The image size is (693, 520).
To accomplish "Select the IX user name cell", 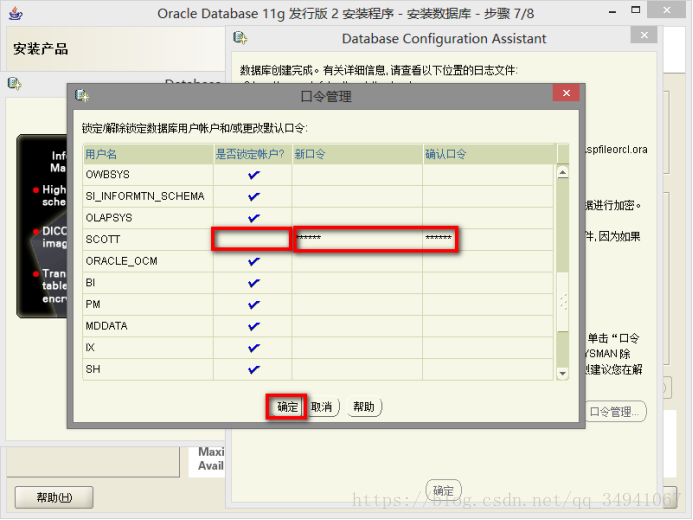I will tap(148, 348).
